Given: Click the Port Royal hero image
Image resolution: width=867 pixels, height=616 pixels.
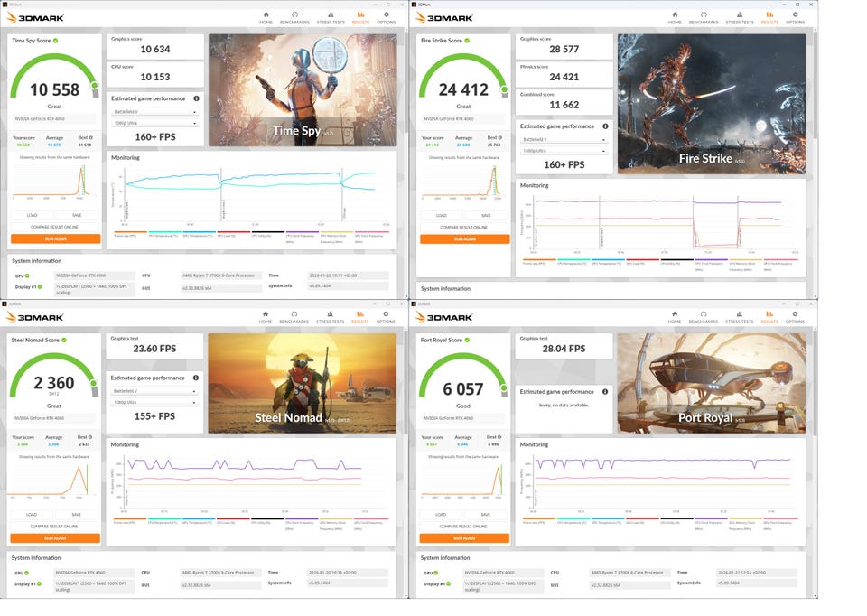Looking at the screenshot, I should click(711, 383).
